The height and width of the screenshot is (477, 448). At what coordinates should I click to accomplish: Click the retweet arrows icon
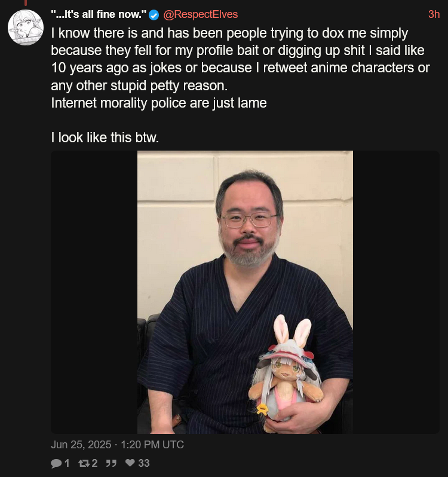tap(84, 463)
